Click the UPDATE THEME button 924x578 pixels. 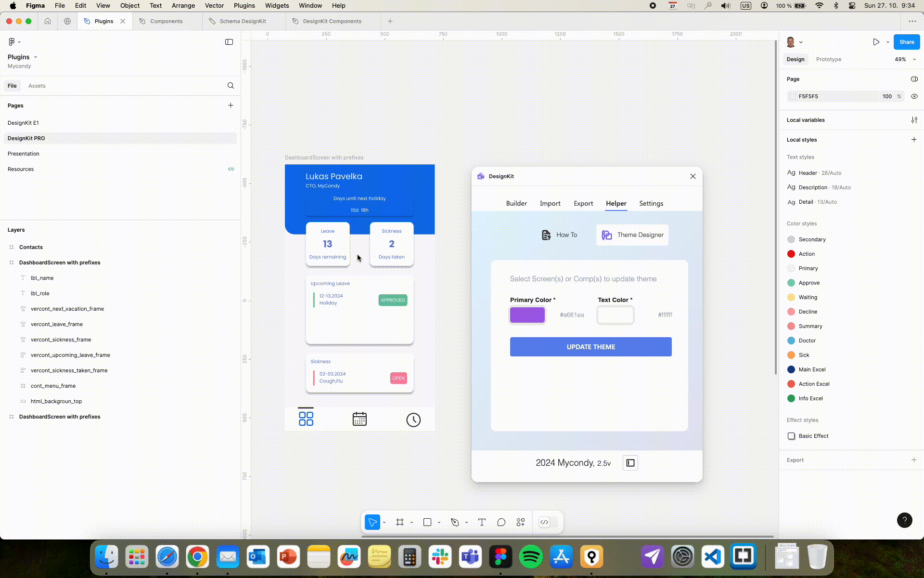pyautogui.click(x=590, y=347)
